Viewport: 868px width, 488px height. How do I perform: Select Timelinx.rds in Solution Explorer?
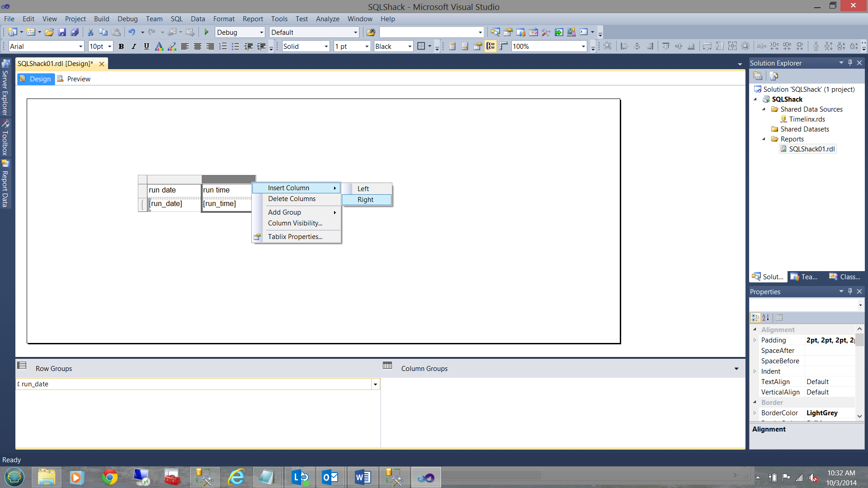pyautogui.click(x=807, y=119)
